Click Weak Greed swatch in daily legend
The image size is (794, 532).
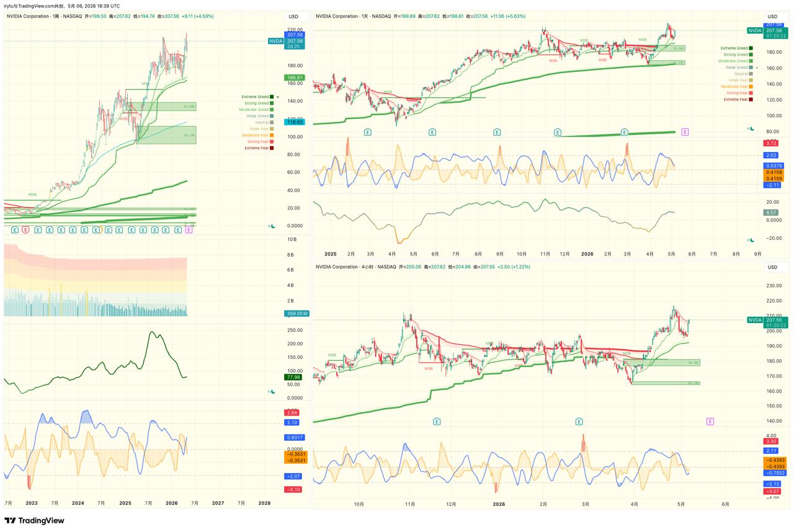751,67
